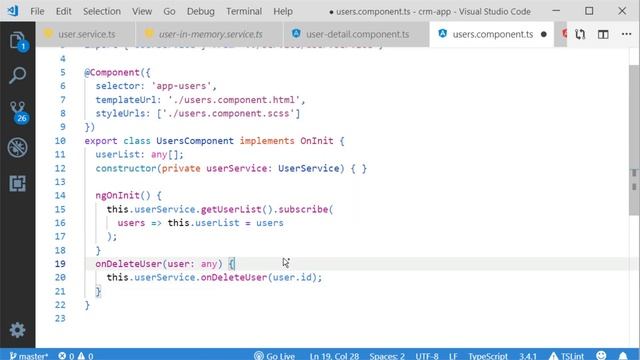
Task: Open the View menu
Action: click(x=142, y=11)
